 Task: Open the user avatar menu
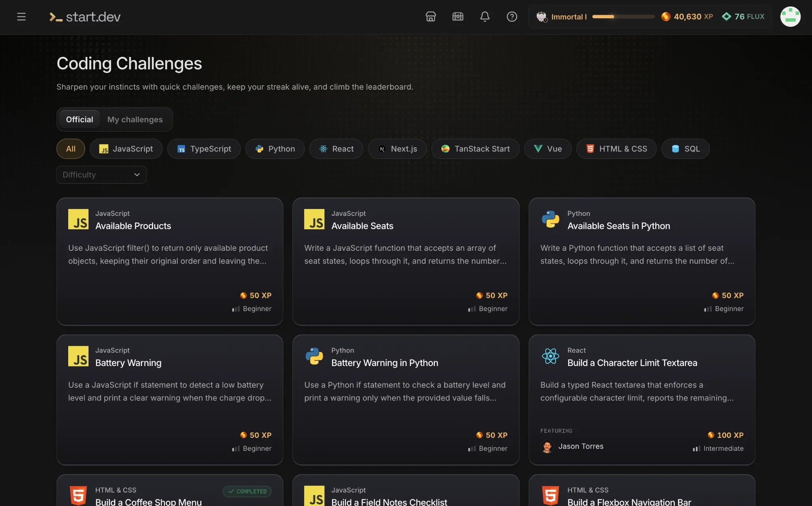(x=790, y=17)
